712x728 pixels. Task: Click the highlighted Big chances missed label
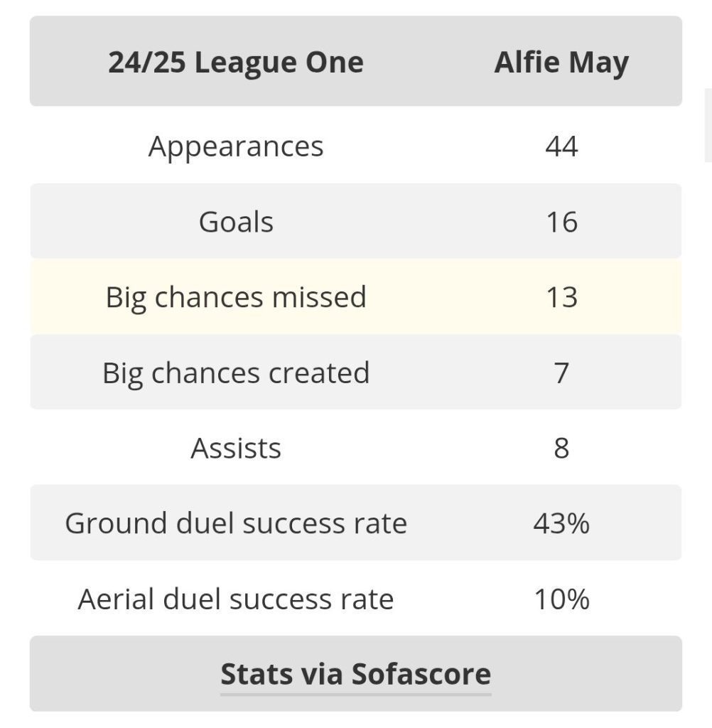click(x=236, y=297)
